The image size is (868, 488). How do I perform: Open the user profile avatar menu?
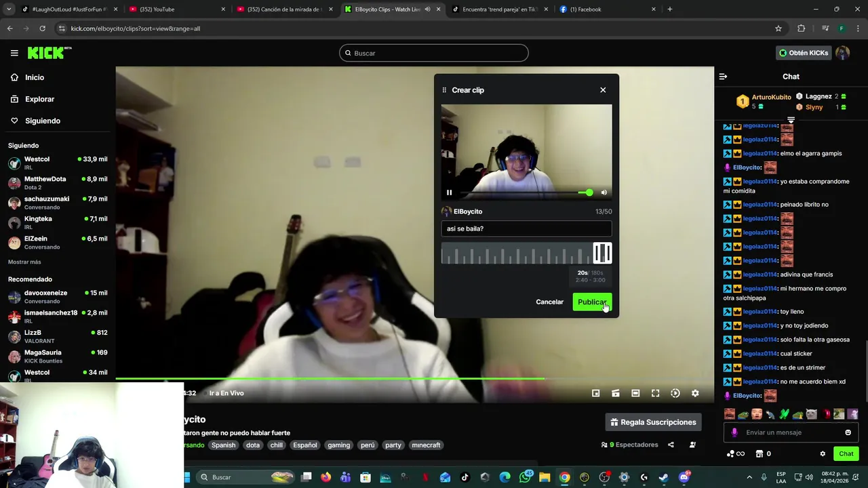coord(842,53)
